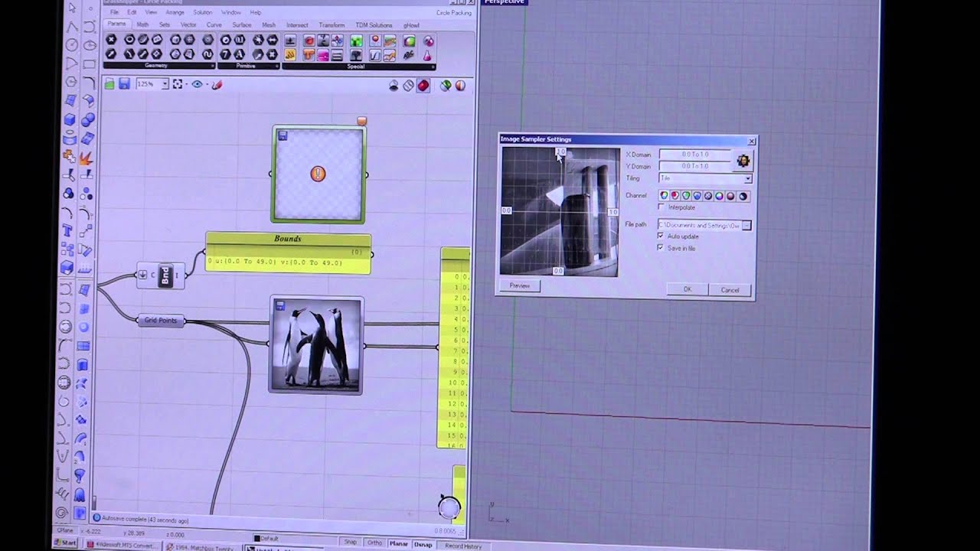
Task: Click the eye named views icon
Action: (198, 84)
